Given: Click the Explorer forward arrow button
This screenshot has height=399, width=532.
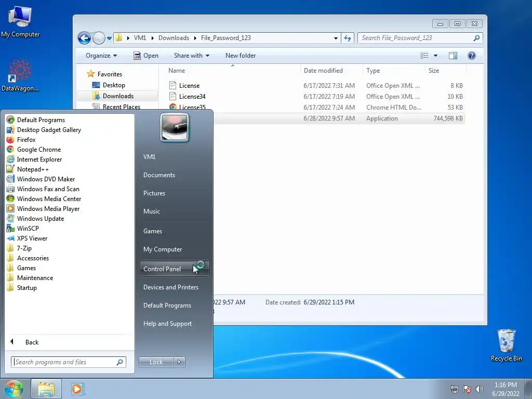Looking at the screenshot, I should click(x=99, y=38).
